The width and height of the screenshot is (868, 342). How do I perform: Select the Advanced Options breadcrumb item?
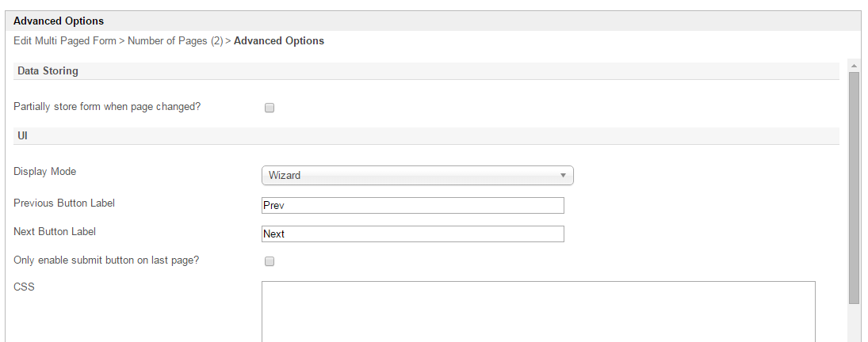tap(279, 40)
